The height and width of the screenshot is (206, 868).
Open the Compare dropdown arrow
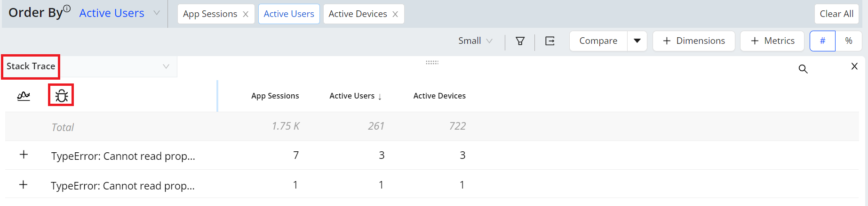click(637, 41)
